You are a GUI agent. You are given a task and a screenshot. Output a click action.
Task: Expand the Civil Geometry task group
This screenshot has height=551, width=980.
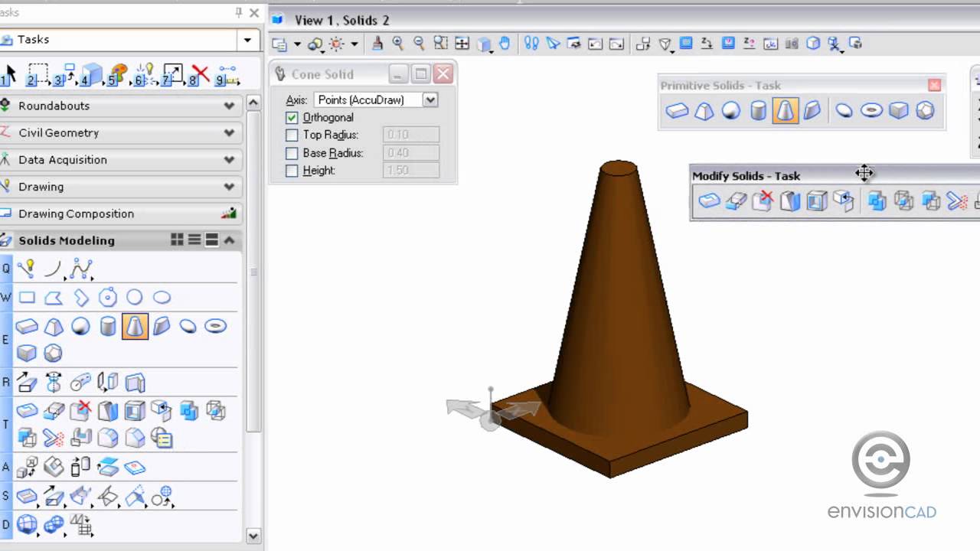[229, 132]
